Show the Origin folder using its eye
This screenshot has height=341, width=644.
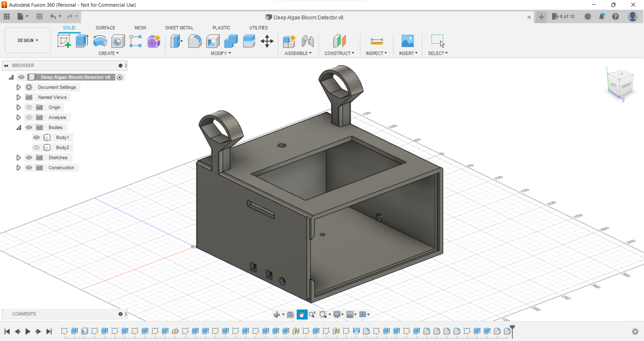(29, 107)
